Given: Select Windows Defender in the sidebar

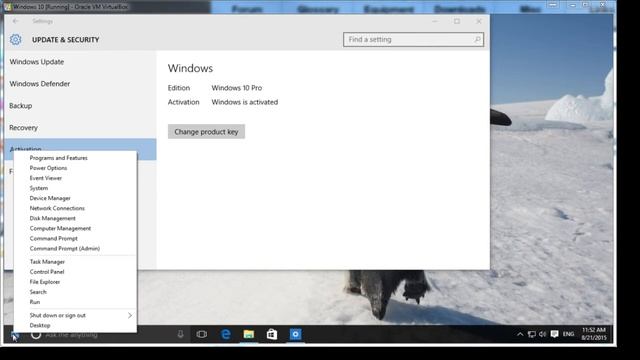Looking at the screenshot, I should tap(80, 84).
